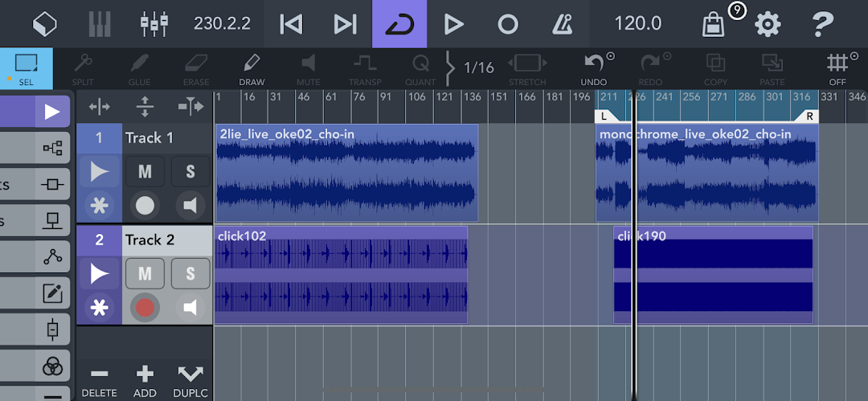Viewport: 868px width, 401px height.
Task: Open settings gear icon
Action: point(768,25)
